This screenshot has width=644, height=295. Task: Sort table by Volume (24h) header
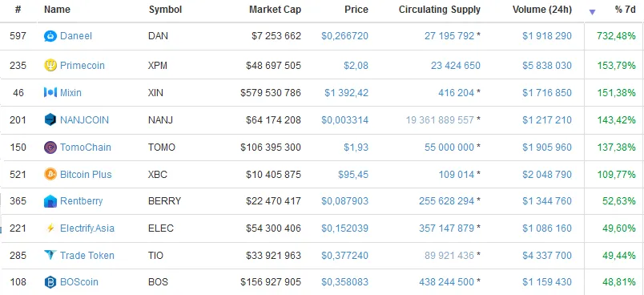542,10
